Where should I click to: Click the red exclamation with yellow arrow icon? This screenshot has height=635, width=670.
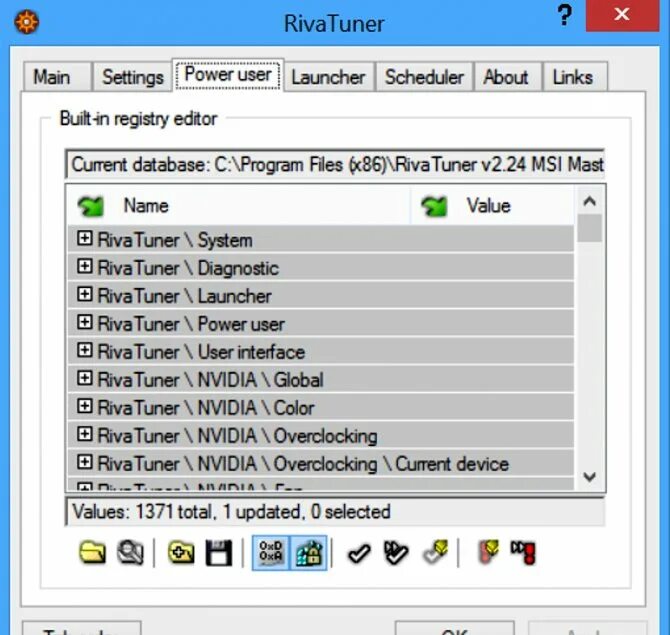(x=488, y=552)
